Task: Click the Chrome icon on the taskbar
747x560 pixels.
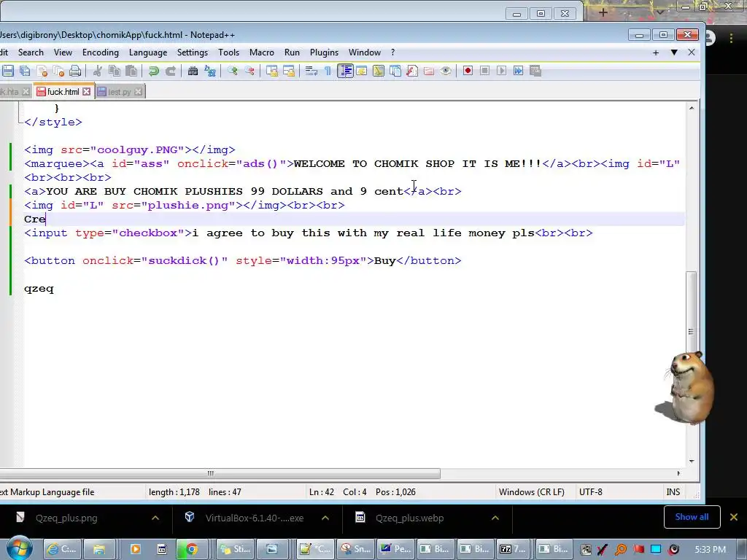Action: point(192,549)
